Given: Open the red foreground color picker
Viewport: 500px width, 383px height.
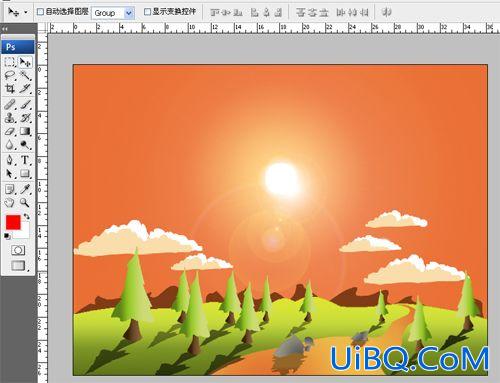Looking at the screenshot, I should click(x=13, y=222).
